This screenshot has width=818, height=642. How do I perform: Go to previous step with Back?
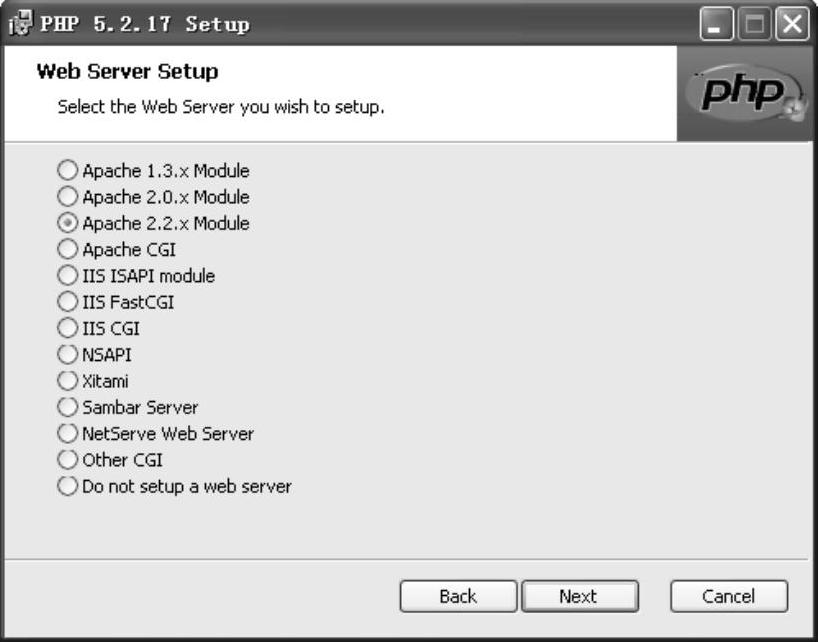[x=458, y=596]
